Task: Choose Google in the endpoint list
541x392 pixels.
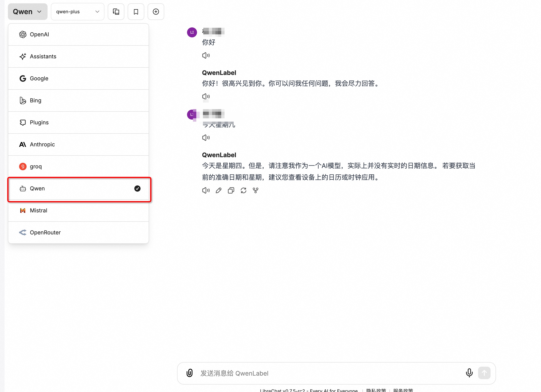Action: click(x=78, y=78)
